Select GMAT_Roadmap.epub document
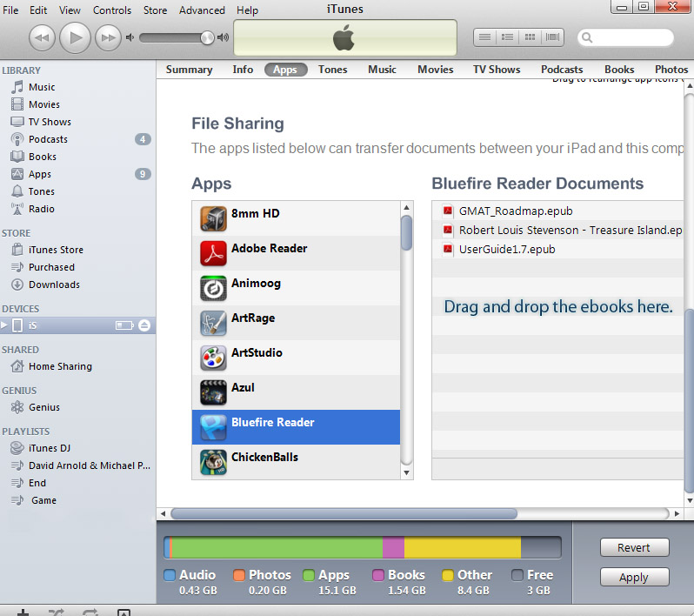 (557, 211)
